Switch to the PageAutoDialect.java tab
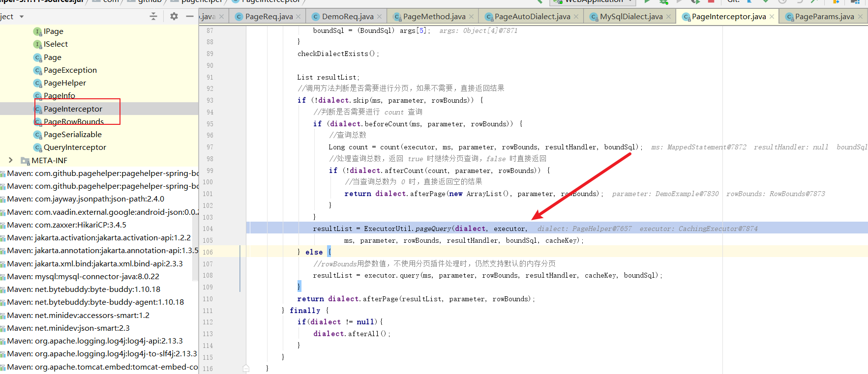Image resolution: width=868 pixels, height=374 pixels. point(532,17)
